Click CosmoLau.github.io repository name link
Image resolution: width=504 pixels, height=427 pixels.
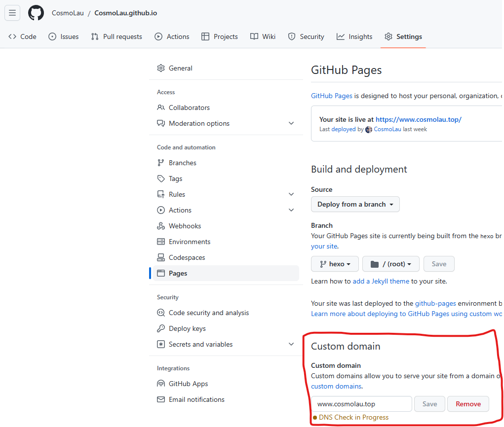[126, 13]
